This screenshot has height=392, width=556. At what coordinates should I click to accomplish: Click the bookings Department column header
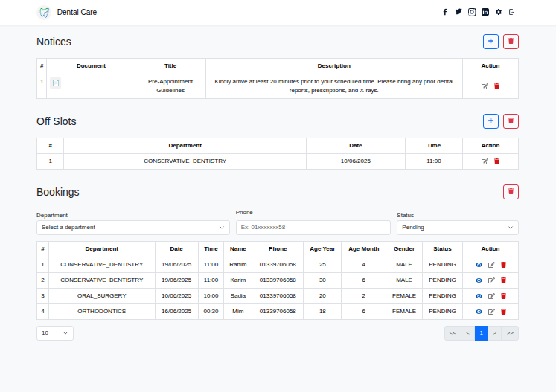(102, 248)
